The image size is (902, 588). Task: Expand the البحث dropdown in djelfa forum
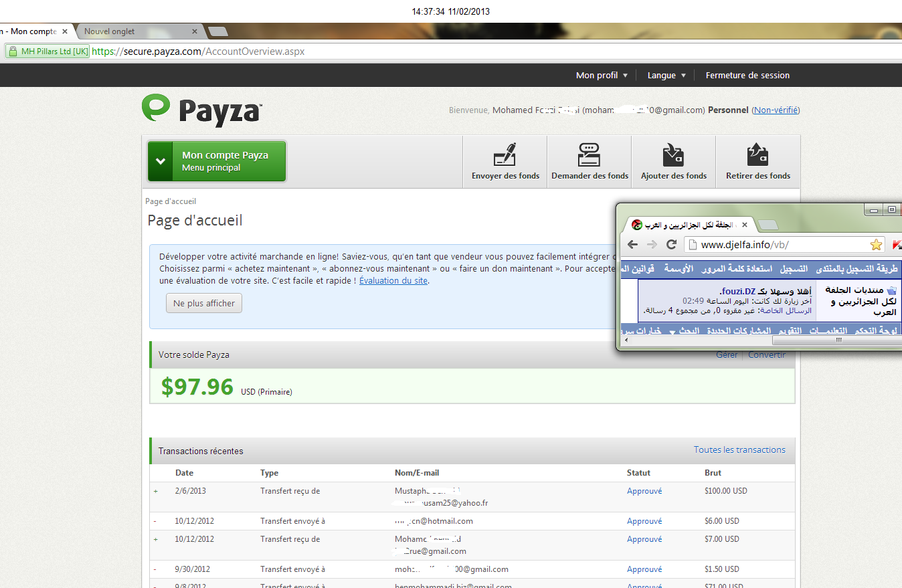(689, 332)
